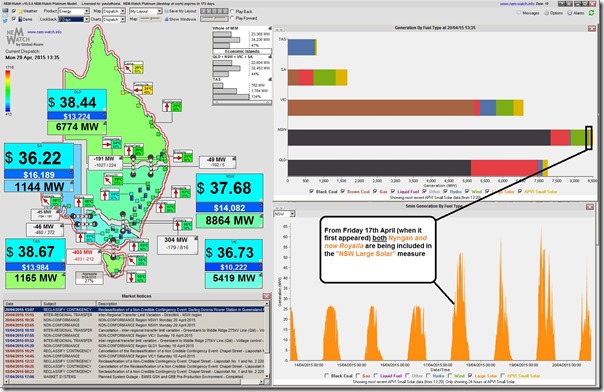Open the Product dropdown showing Energy
604x392 pixels.
point(74,11)
